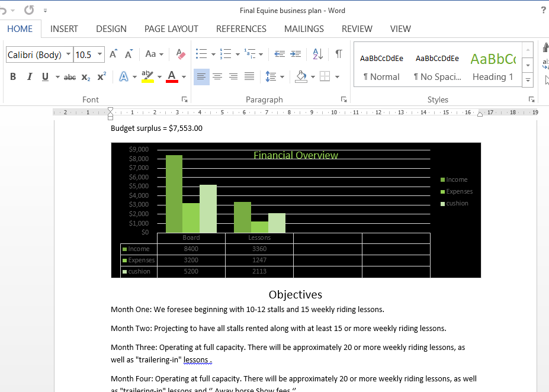Switch to the MAILINGS tab
Viewport: 549px width, 392px height.
304,28
